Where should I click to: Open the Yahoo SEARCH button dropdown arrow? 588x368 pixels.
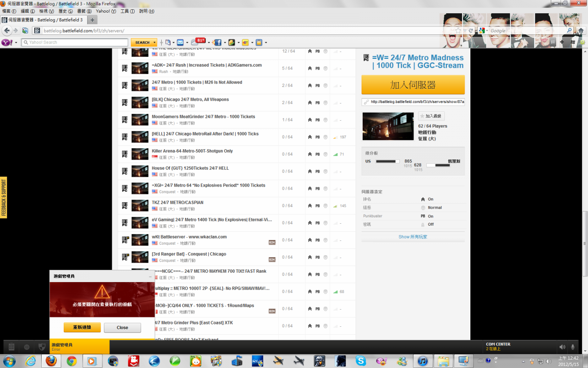[154, 43]
